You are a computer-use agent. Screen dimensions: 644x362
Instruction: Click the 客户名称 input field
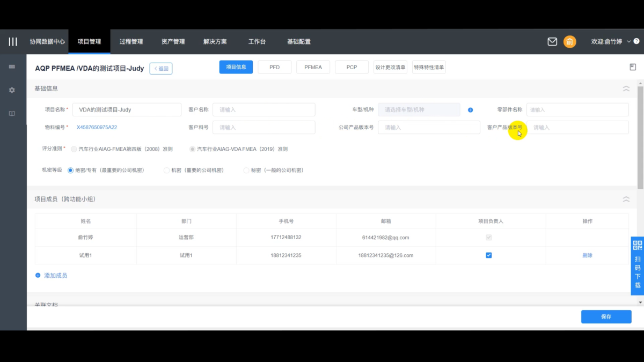click(264, 110)
